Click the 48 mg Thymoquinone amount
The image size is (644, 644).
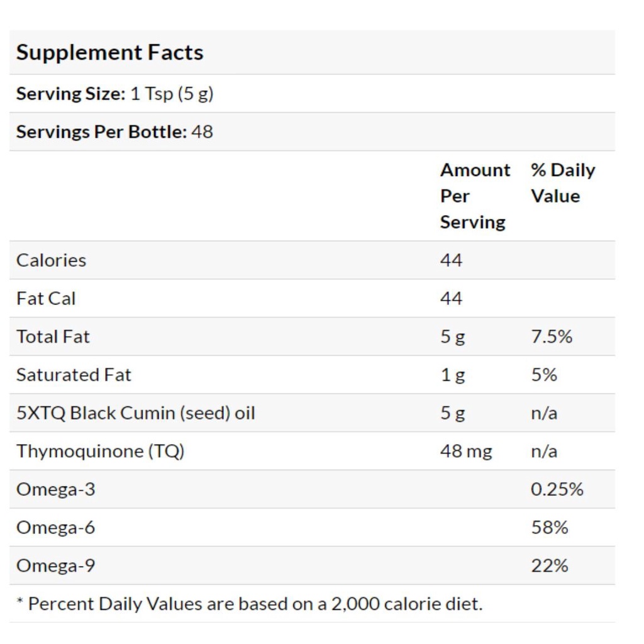click(465, 451)
